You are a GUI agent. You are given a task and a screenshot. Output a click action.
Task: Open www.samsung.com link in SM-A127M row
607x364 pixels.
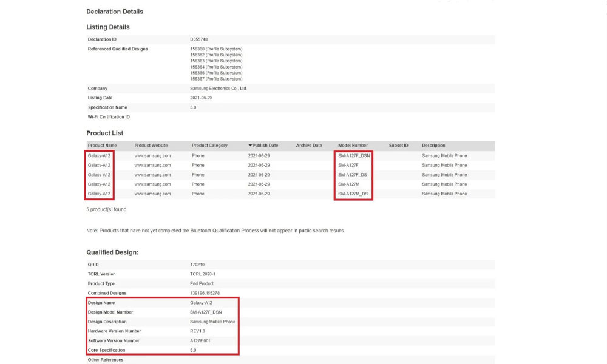tap(152, 184)
